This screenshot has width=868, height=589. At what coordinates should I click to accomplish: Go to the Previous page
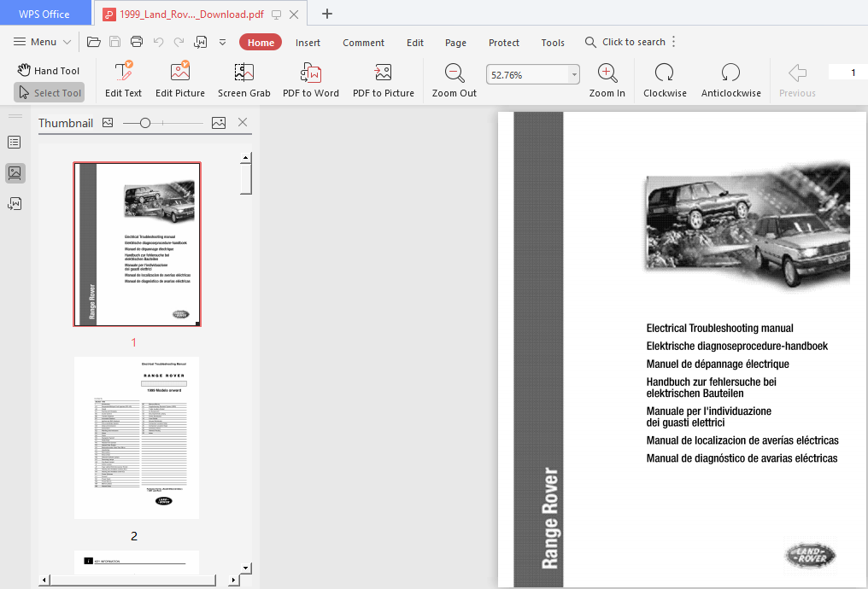coord(797,80)
